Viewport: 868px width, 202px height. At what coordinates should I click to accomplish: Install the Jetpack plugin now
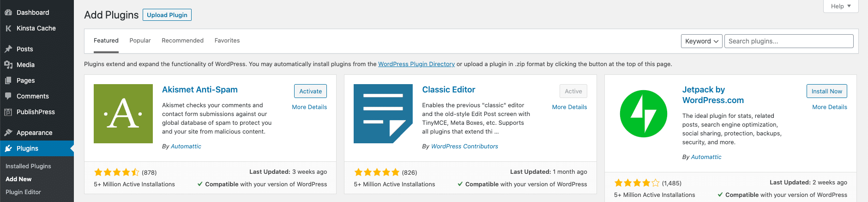click(x=826, y=91)
